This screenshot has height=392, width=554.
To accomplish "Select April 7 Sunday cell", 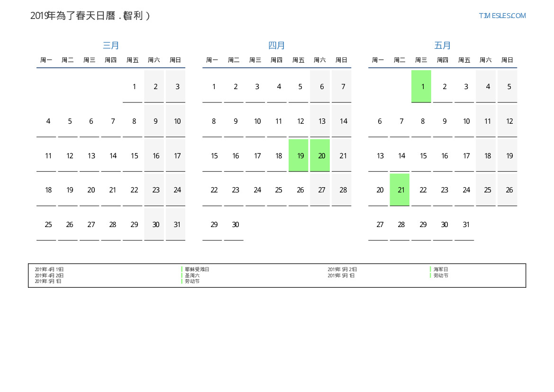I will pyautogui.click(x=342, y=87).
